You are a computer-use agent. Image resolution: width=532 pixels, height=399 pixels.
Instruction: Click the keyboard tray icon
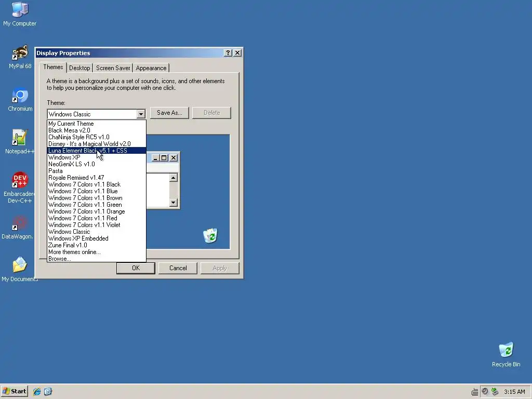click(475, 392)
